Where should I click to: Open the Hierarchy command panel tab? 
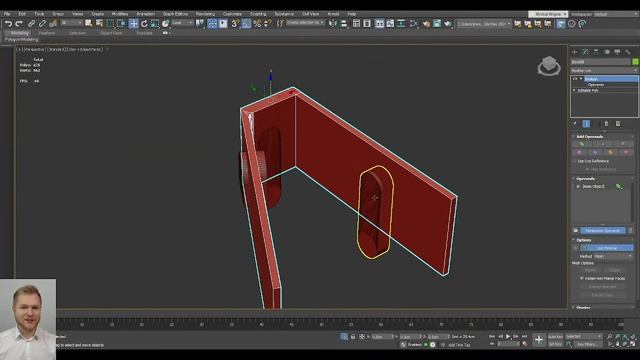(x=596, y=52)
